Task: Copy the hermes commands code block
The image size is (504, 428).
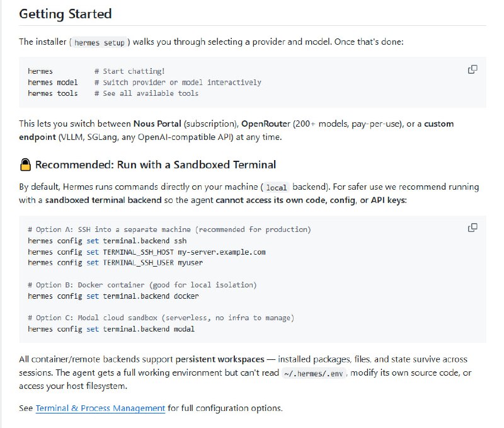Action: 472,69
